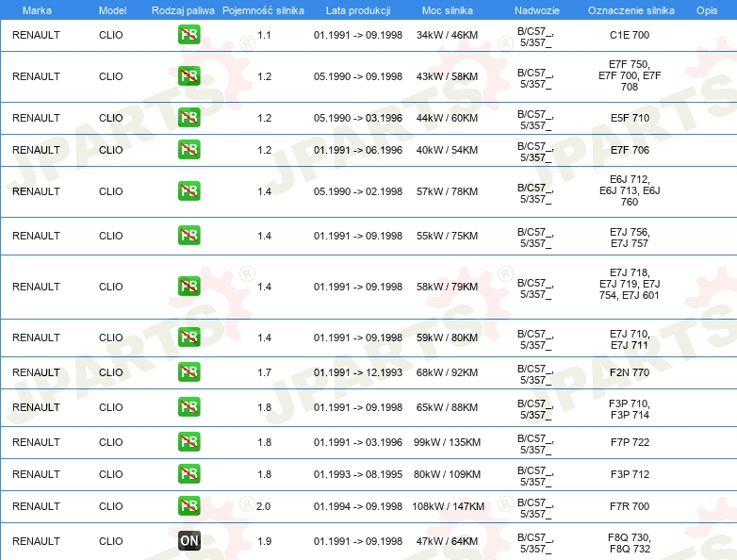Screen dimensions: 737x560
Task: Click power value 108kW / 147KM
Action: click(x=449, y=506)
